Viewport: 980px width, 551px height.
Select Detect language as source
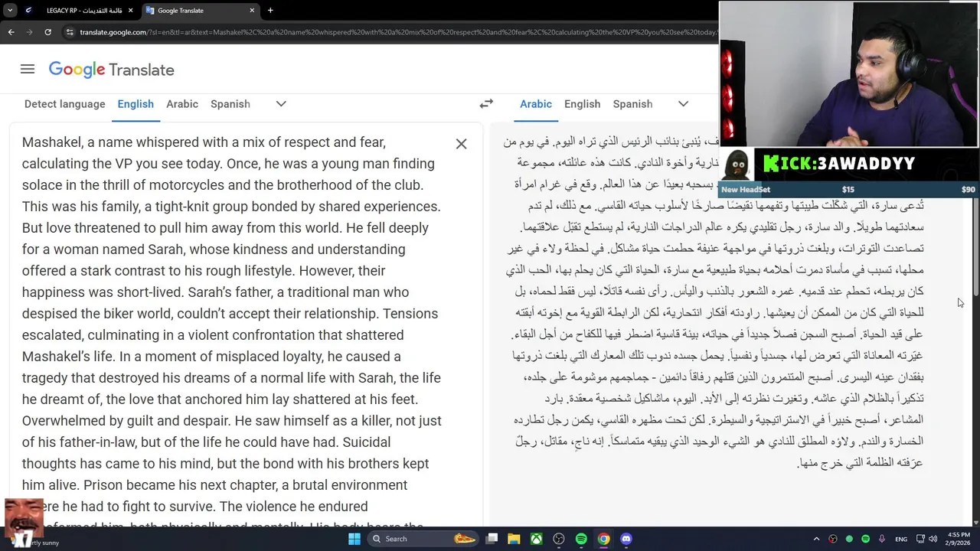pos(64,104)
